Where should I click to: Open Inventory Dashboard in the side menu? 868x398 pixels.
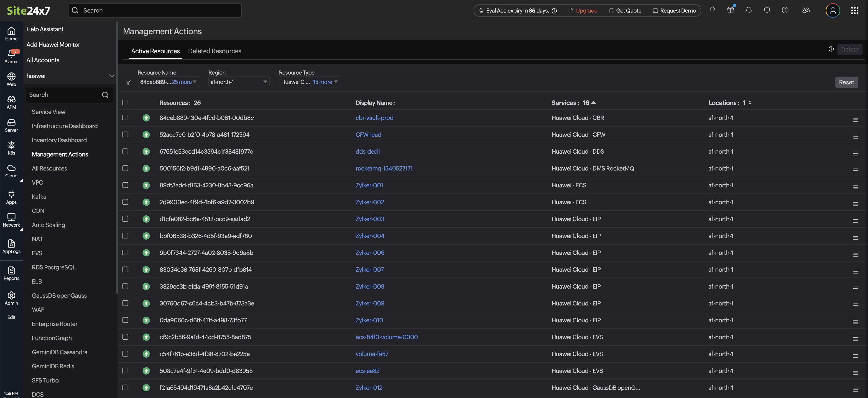[59, 140]
